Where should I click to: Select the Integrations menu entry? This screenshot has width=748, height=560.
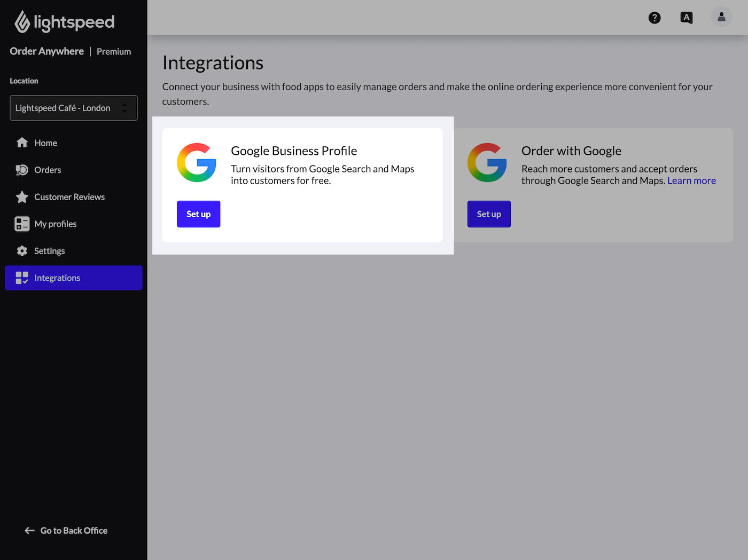click(x=57, y=278)
